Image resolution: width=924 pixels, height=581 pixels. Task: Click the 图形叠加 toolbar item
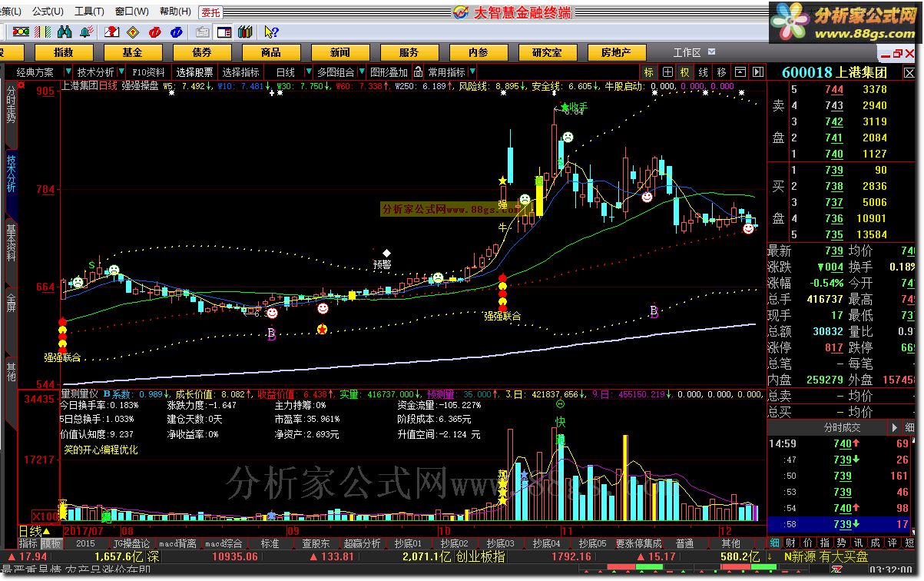coord(389,72)
